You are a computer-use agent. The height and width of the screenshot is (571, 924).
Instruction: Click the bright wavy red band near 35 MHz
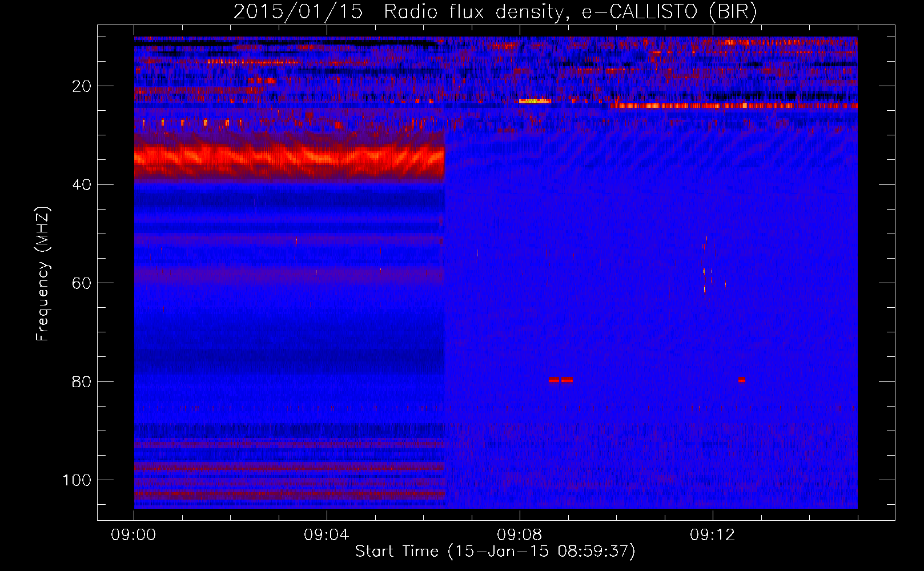pyautogui.click(x=289, y=157)
